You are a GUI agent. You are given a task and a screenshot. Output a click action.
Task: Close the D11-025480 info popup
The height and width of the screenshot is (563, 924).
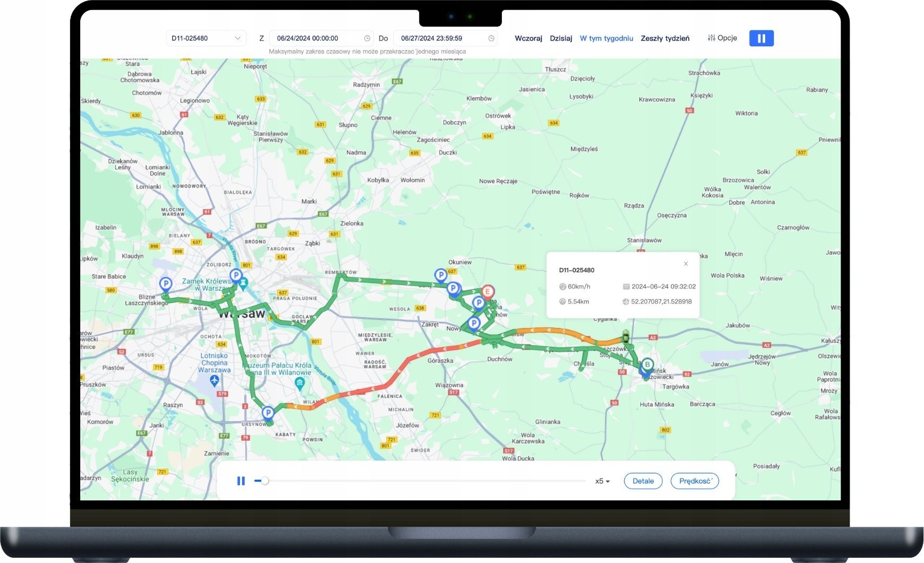click(686, 264)
